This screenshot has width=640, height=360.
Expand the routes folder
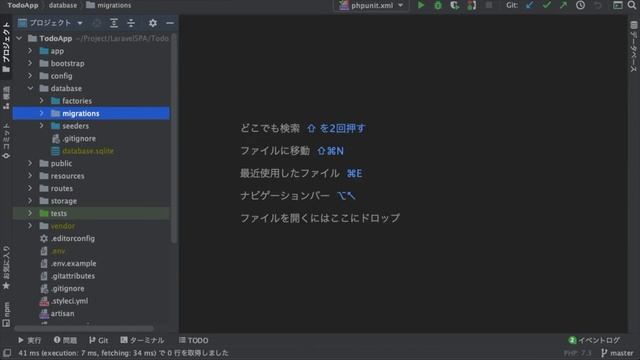tap(30, 188)
